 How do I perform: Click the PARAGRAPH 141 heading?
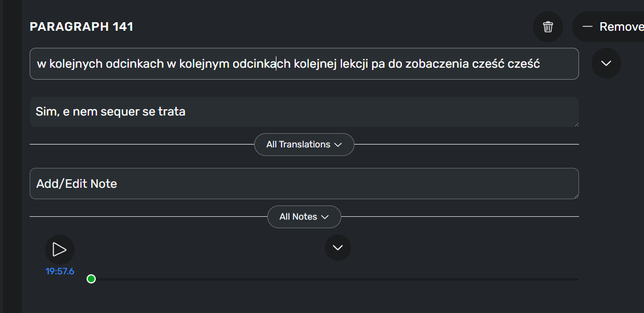[81, 27]
